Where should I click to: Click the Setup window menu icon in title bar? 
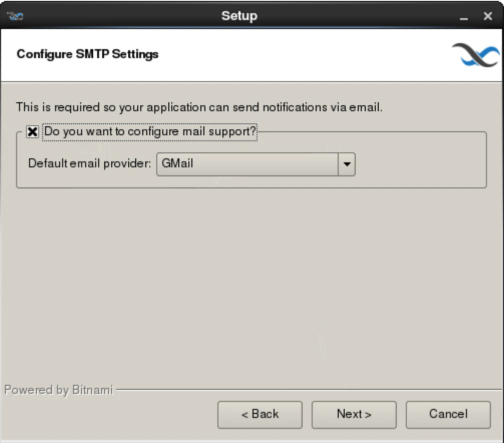[15, 16]
